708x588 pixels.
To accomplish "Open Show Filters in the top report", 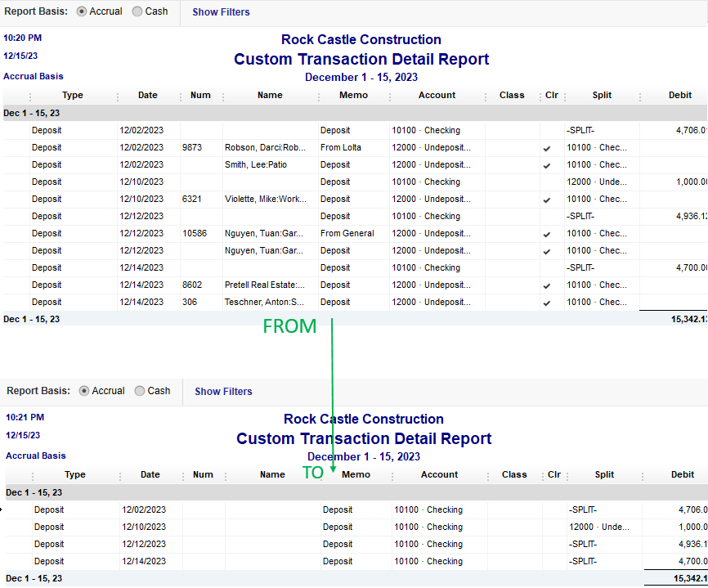I will tap(221, 12).
